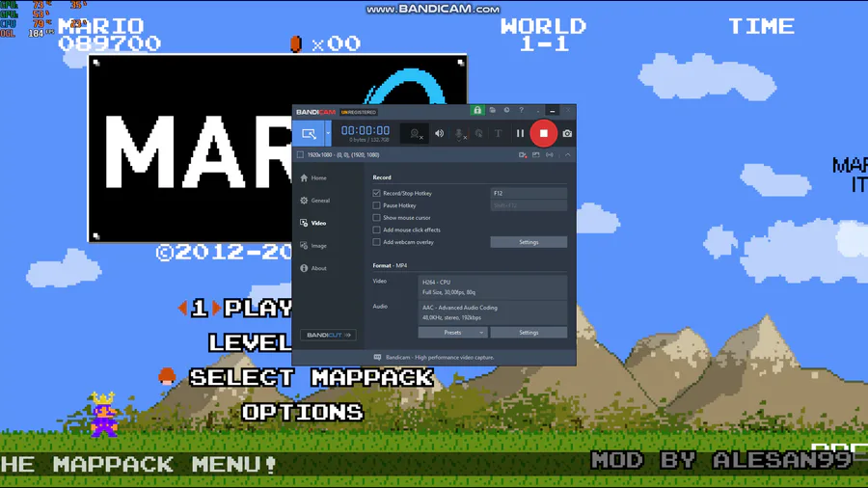Click the General gear icon in sidebar
Screen dimensions: 868x488
point(304,201)
